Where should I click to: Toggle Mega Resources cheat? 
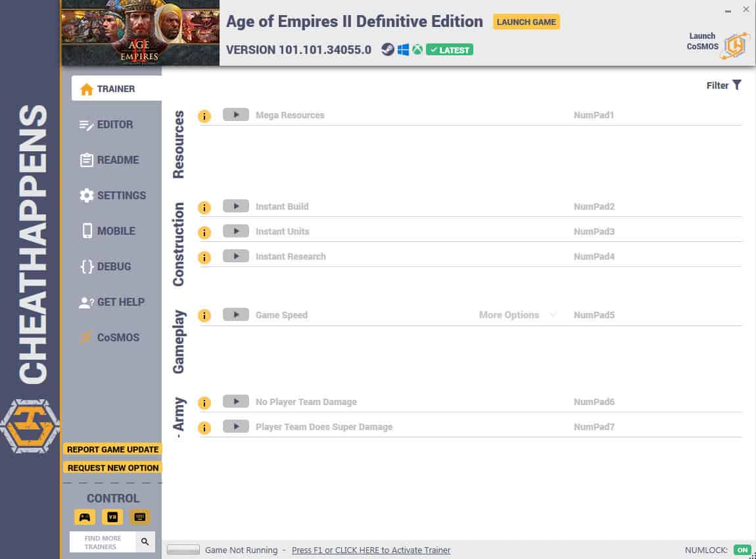[236, 115]
